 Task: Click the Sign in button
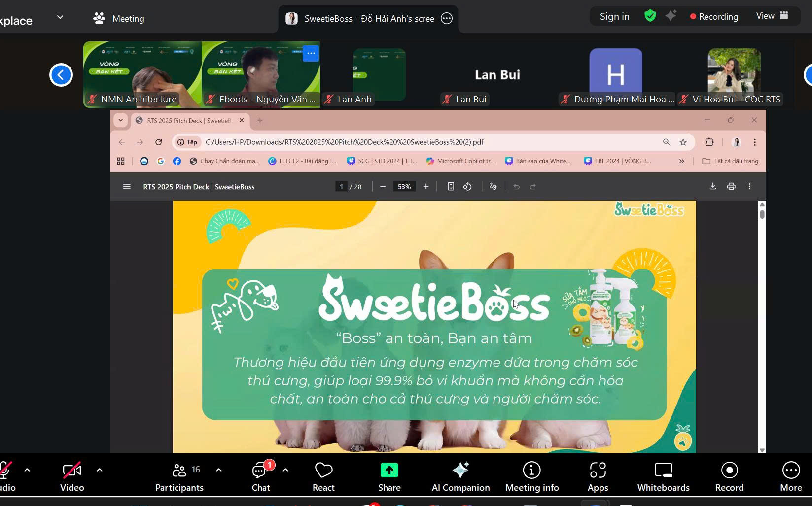coord(614,16)
